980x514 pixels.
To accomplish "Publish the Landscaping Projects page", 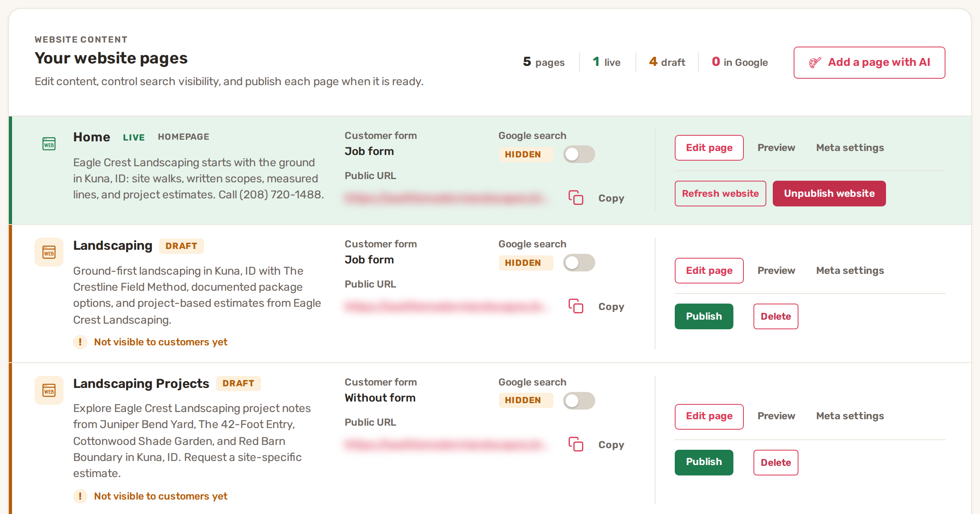I will pyautogui.click(x=704, y=463).
